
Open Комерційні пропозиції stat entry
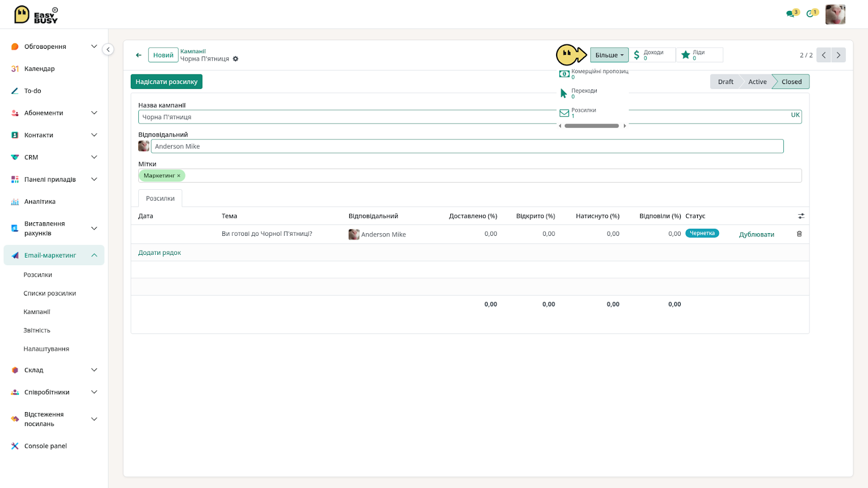pyautogui.click(x=593, y=74)
